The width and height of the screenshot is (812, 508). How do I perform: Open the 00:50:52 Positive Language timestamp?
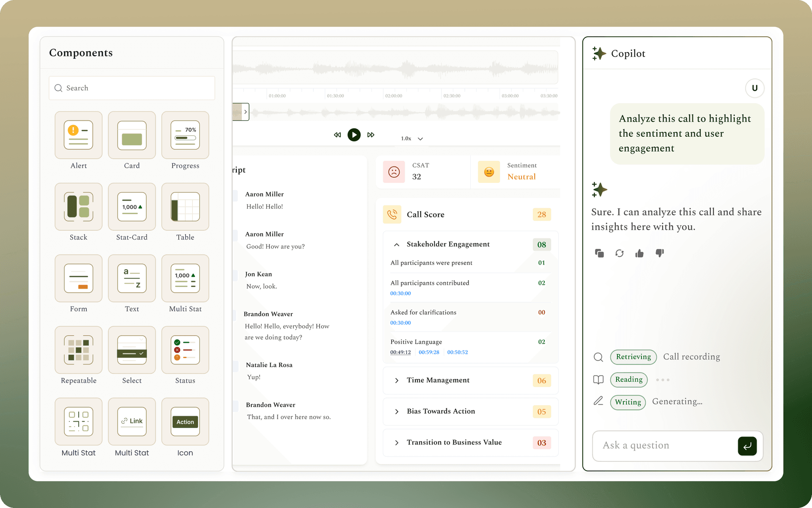click(x=458, y=352)
